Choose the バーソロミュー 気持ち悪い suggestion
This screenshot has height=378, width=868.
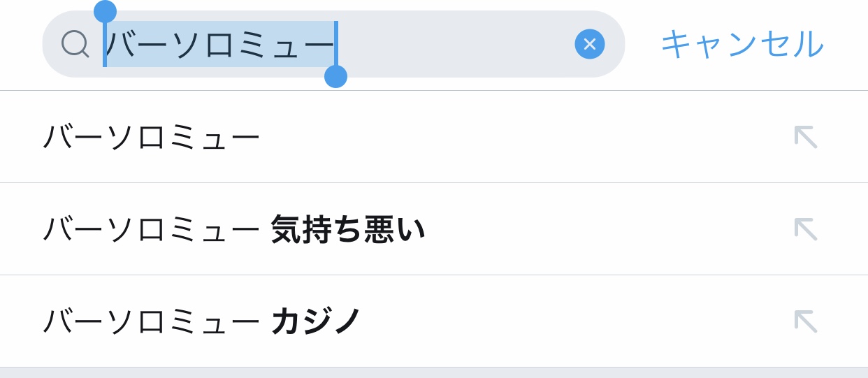pyautogui.click(x=233, y=229)
